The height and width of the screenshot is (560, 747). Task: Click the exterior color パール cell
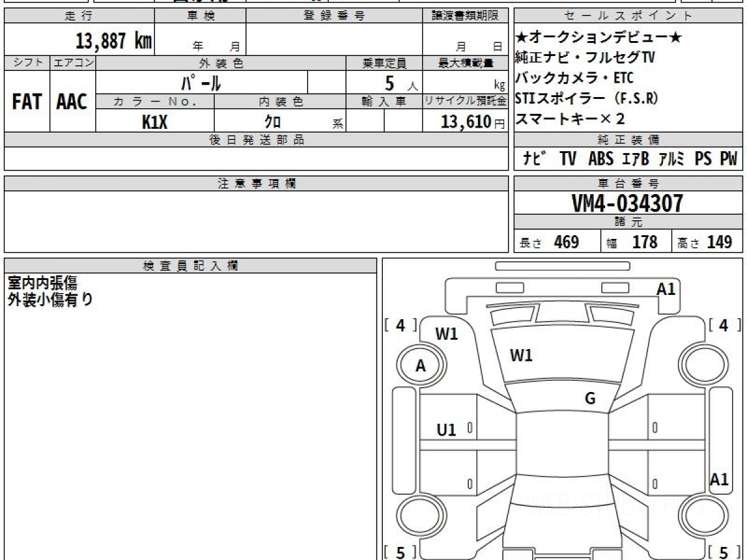pos(202,82)
